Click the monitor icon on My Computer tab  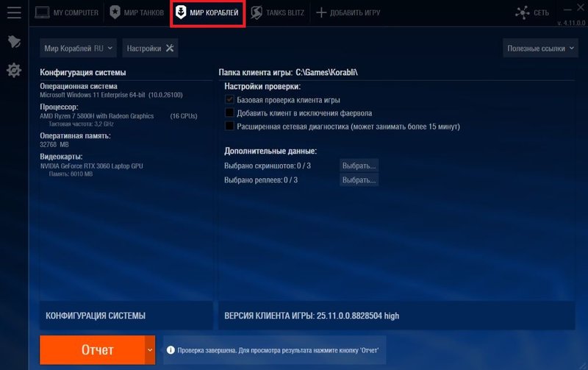(42, 13)
